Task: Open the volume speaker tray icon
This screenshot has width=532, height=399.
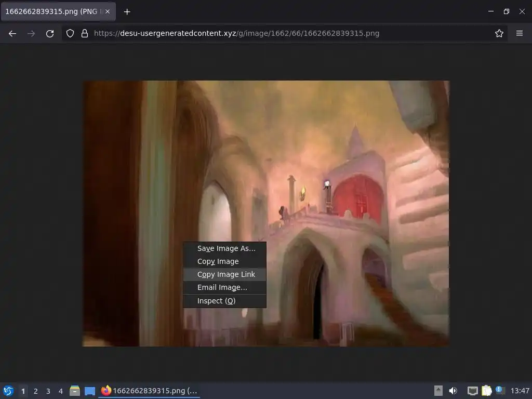Action: (x=453, y=391)
